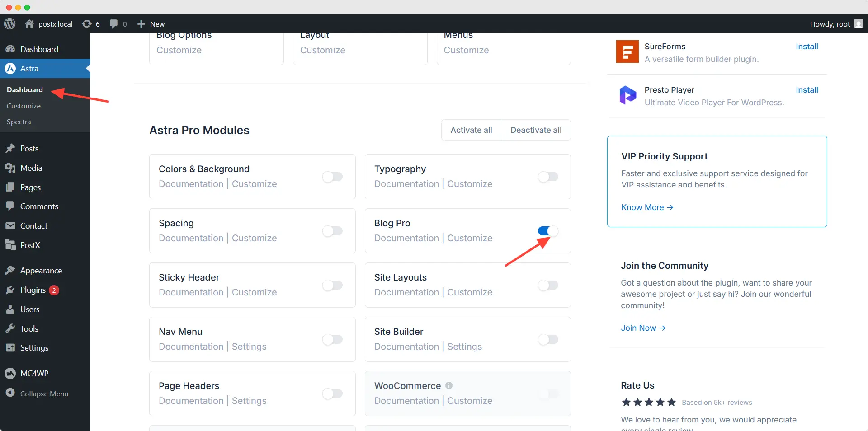Click the Tools wrench icon
This screenshot has height=431, width=868.
[10, 328]
